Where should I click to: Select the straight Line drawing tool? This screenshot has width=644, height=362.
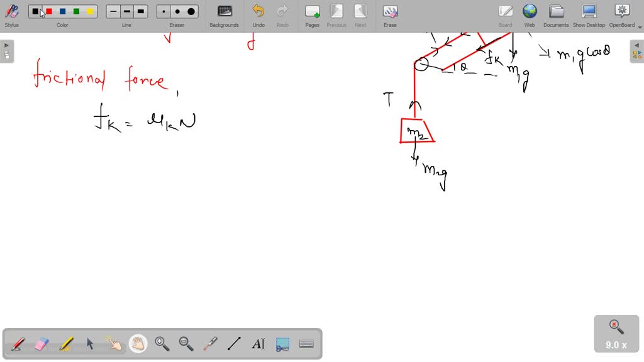[x=234, y=344]
